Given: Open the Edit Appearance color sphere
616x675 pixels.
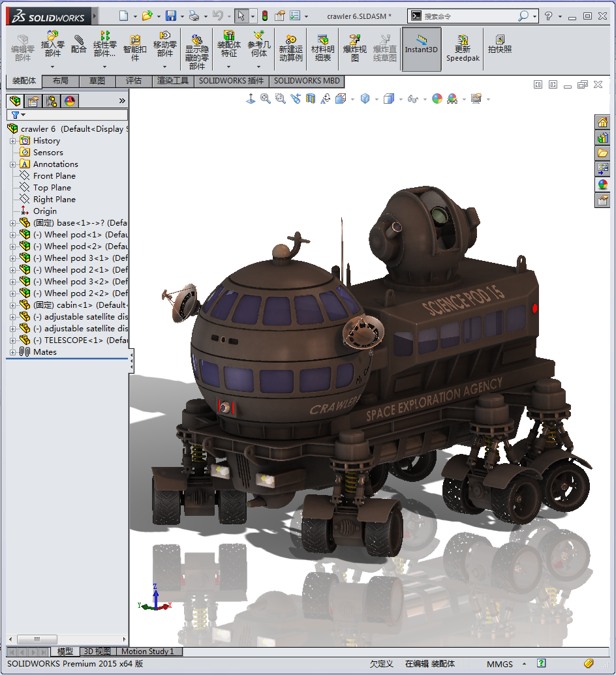Looking at the screenshot, I should click(437, 99).
